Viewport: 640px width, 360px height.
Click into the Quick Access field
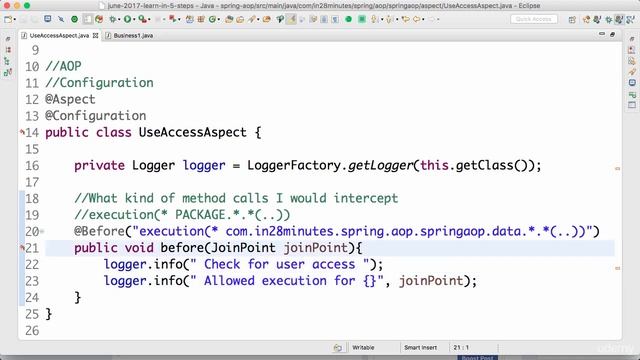coord(533,19)
